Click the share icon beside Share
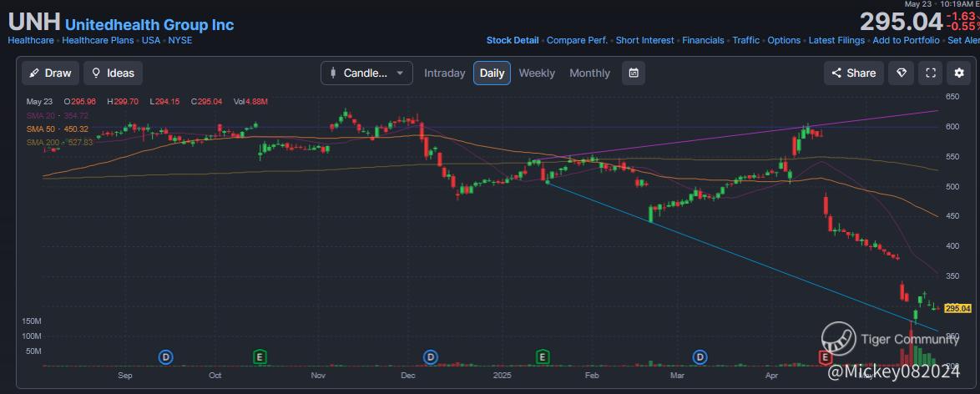980x394 pixels. coord(836,73)
